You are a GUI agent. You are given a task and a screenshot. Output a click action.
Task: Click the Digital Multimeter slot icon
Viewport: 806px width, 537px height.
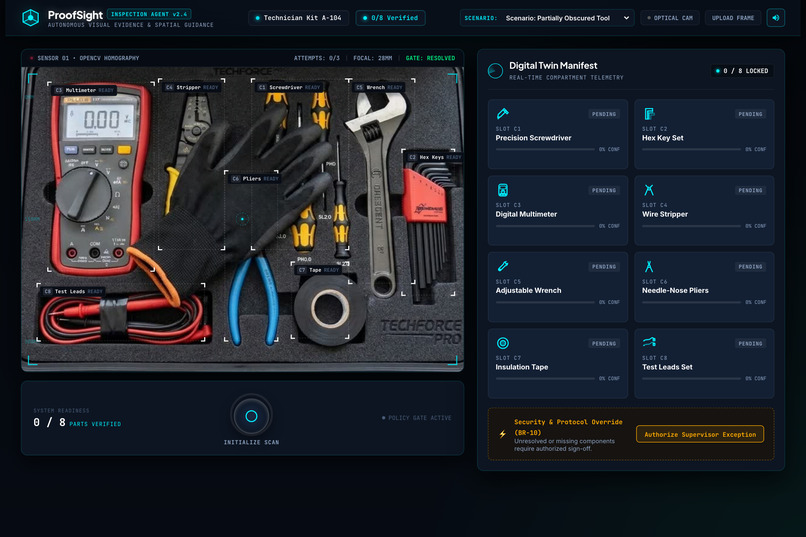503,190
